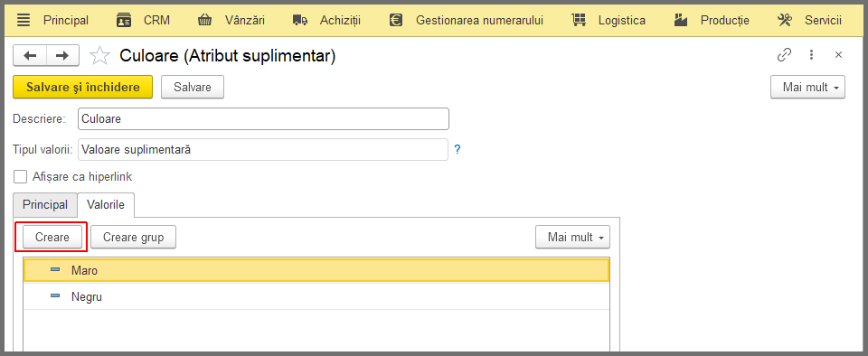The image size is (868, 356).
Task: Add Culoare attribute to favorites star
Action: (100, 55)
